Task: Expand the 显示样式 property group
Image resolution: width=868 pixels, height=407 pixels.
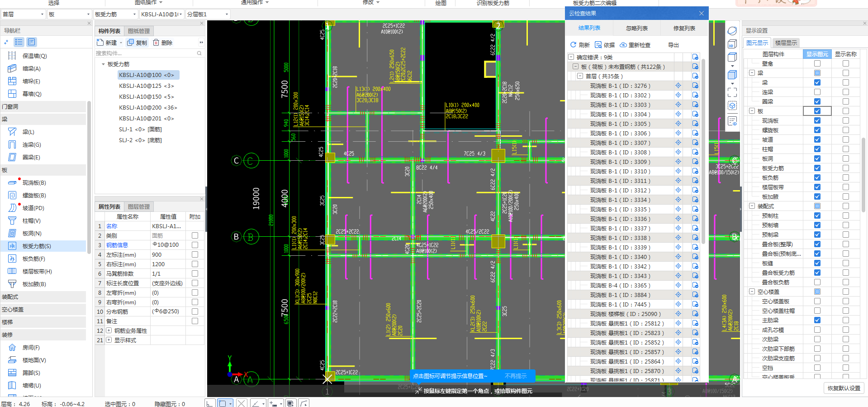Action: pos(109,340)
